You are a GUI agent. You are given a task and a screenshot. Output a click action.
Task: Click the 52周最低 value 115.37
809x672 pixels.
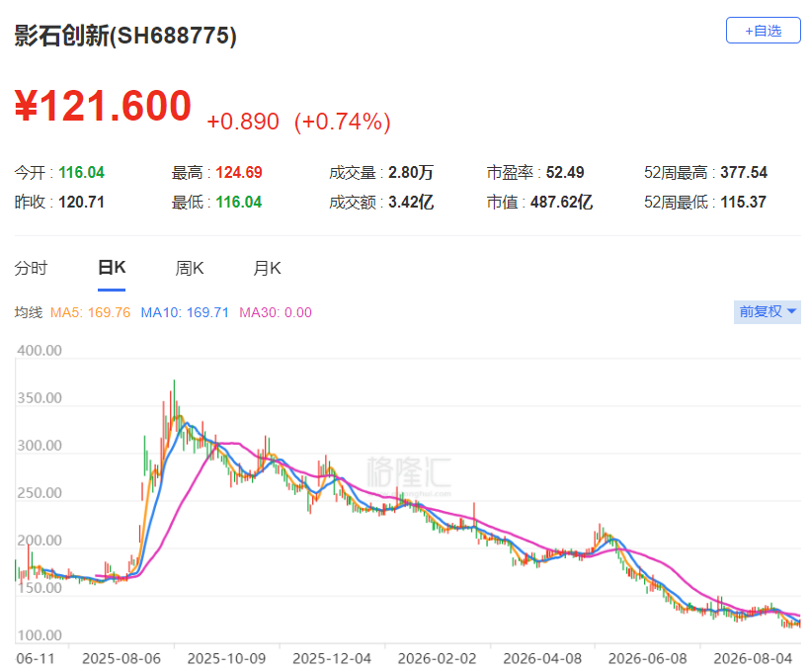click(744, 202)
